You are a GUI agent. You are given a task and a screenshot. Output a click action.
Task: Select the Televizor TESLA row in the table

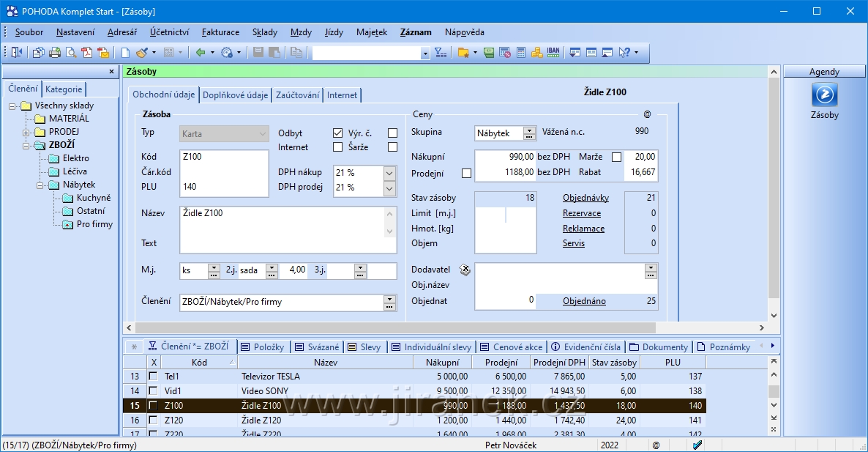(271, 376)
